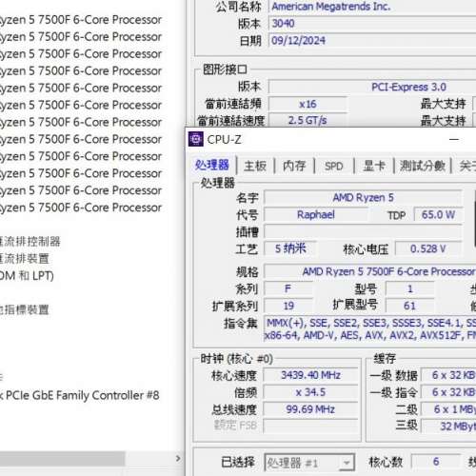Select the 流排裝置 entry in Device Manager

[25, 259]
